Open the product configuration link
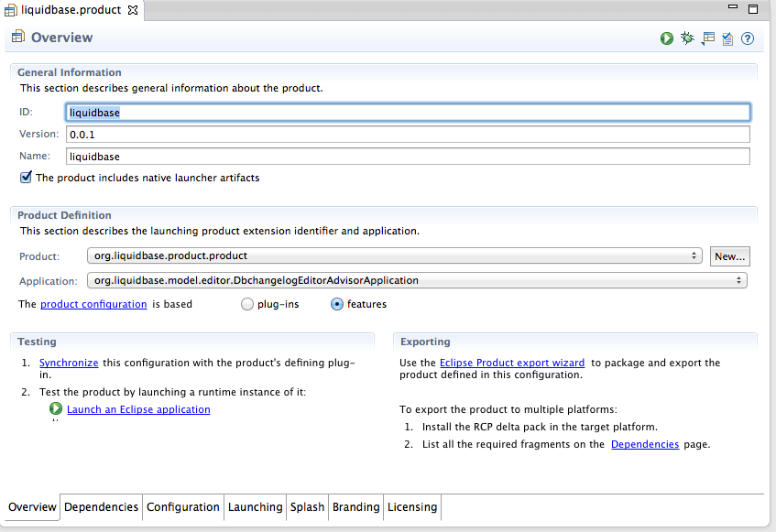 (93, 304)
